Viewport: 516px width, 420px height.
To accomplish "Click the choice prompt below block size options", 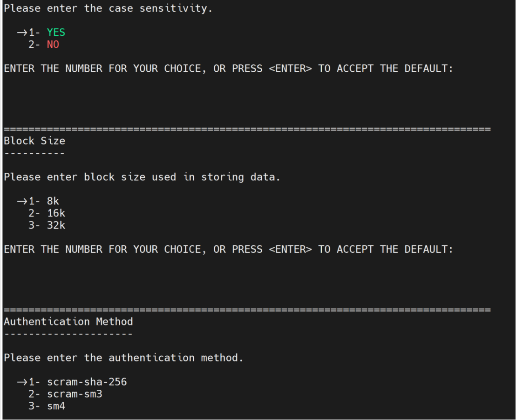I will pyautogui.click(x=228, y=249).
